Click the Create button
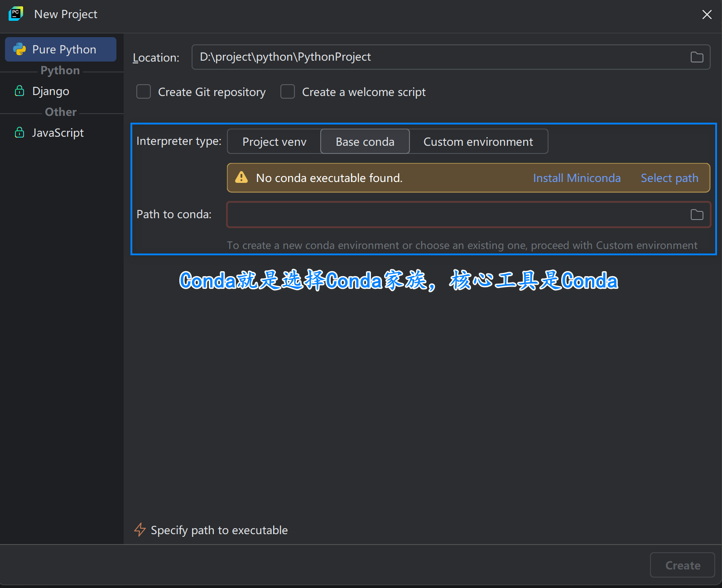722x588 pixels. [x=683, y=565]
